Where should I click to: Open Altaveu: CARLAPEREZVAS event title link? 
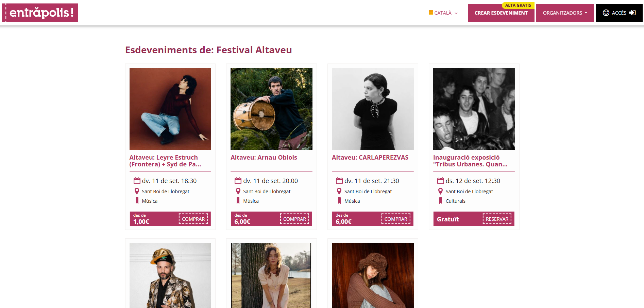tap(370, 158)
